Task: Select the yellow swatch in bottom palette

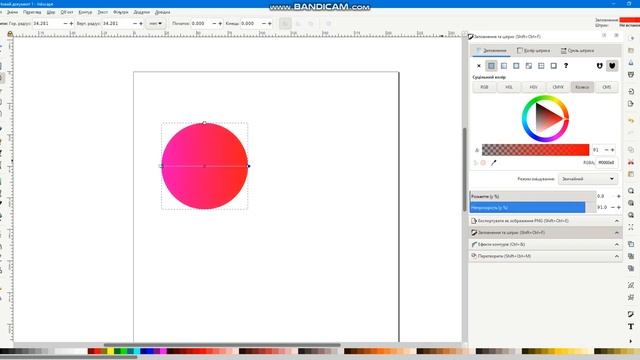Action: (x=111, y=351)
